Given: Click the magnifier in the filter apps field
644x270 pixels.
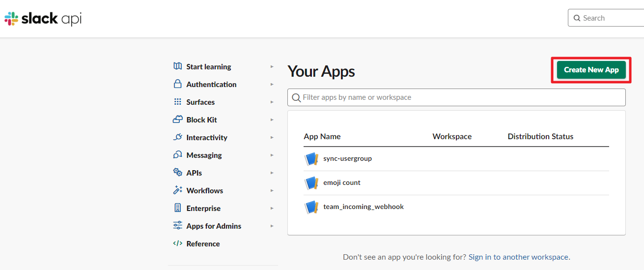Looking at the screenshot, I should 296,97.
